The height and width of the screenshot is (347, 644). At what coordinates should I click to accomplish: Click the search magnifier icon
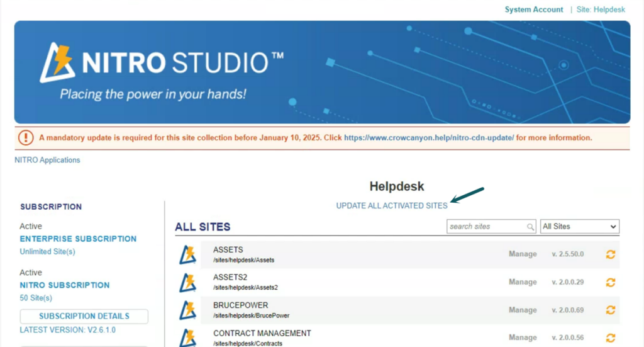(x=530, y=227)
